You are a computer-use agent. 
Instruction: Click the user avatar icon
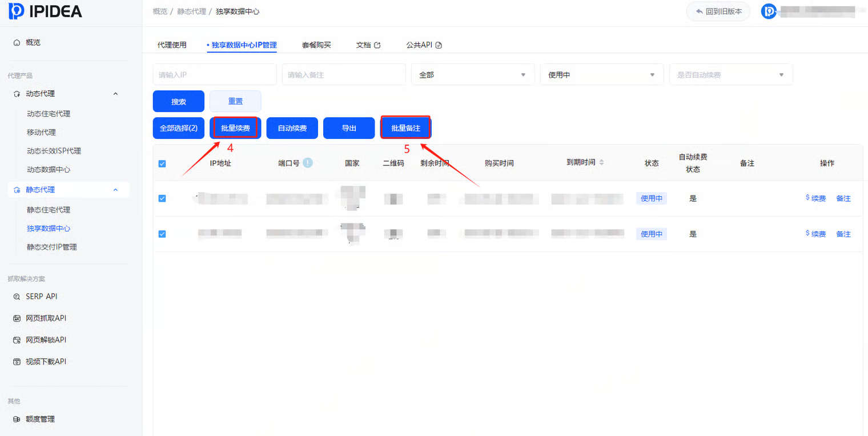point(769,11)
